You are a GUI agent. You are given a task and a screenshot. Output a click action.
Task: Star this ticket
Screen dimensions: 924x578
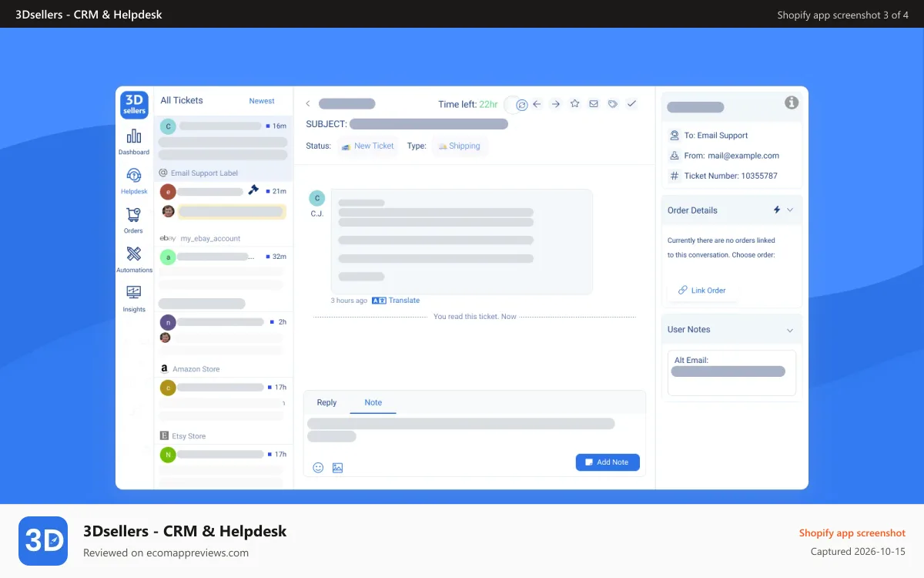[574, 103]
